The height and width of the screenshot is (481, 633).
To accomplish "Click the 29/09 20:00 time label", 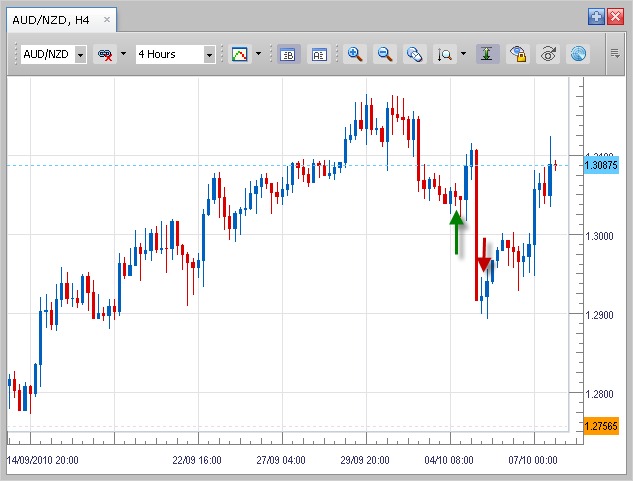I will 365,460.
